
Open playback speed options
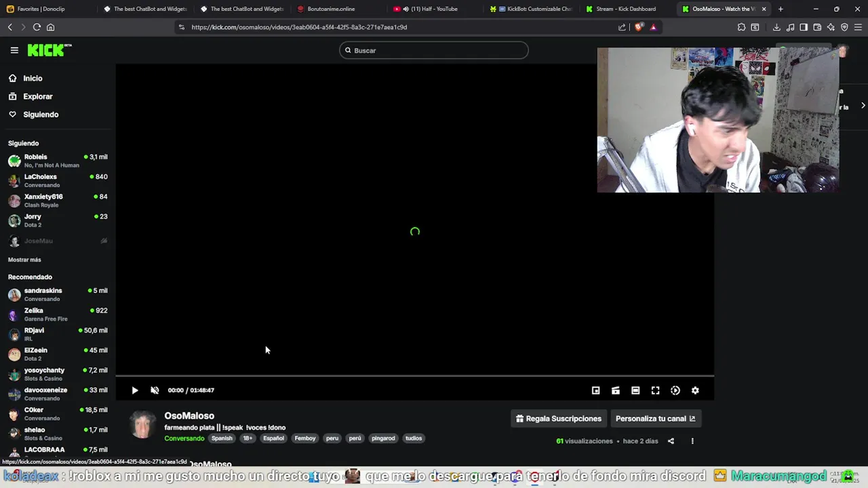675,390
